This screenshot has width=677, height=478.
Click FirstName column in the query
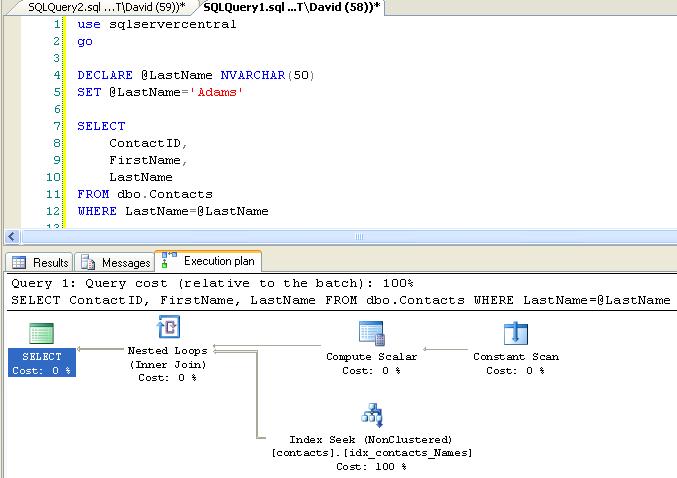[x=145, y=160]
